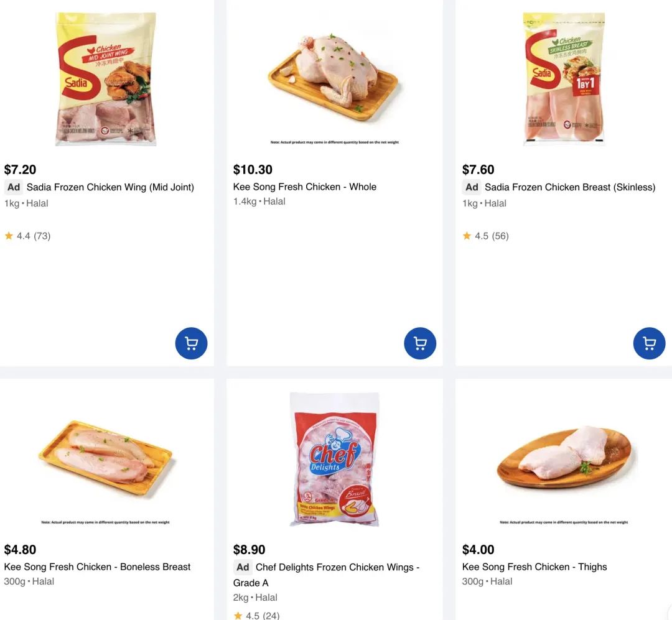Viewport: 672px width, 620px height.
Task: Click star rating of Sadia Chicken Wing
Action: click(27, 236)
